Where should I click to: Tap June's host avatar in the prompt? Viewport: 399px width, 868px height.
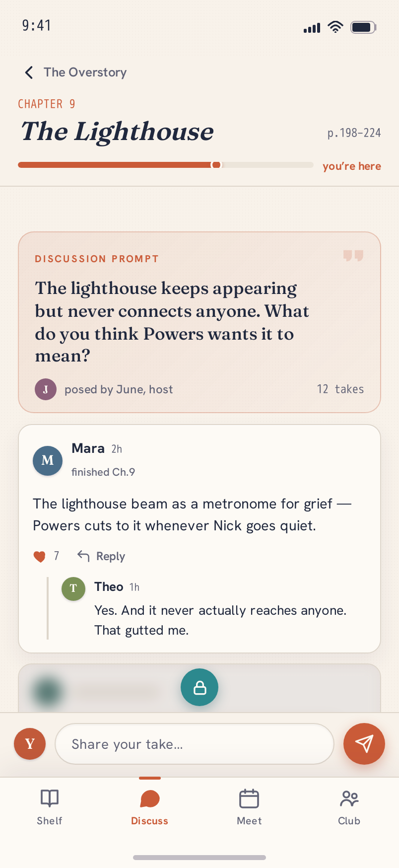[x=46, y=389]
